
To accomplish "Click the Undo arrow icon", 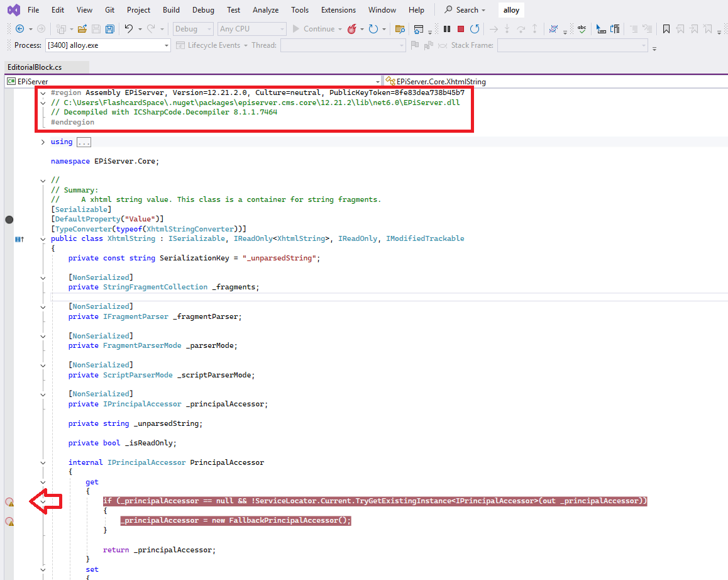I will point(129,29).
